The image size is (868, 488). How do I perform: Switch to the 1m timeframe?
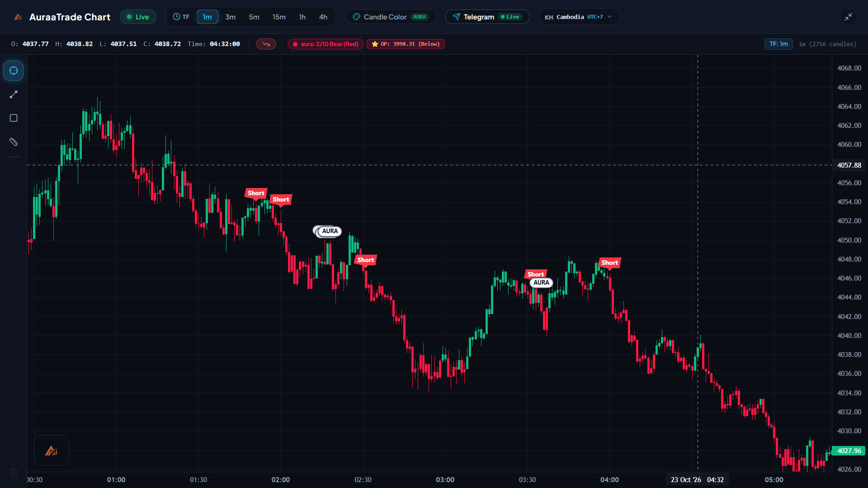(207, 17)
